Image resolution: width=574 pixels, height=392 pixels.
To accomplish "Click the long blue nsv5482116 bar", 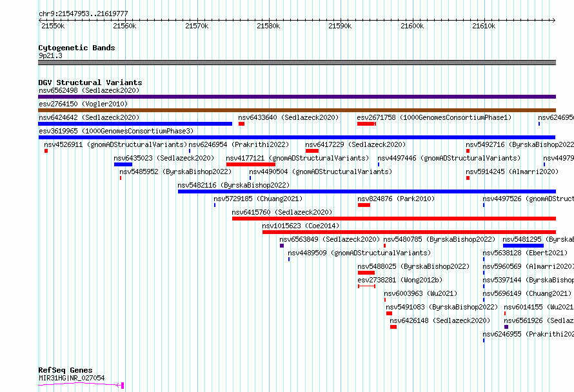I will pyautogui.click(x=367, y=191).
